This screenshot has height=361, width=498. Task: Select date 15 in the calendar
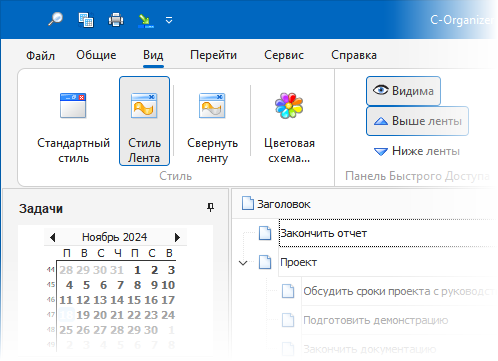(134, 300)
